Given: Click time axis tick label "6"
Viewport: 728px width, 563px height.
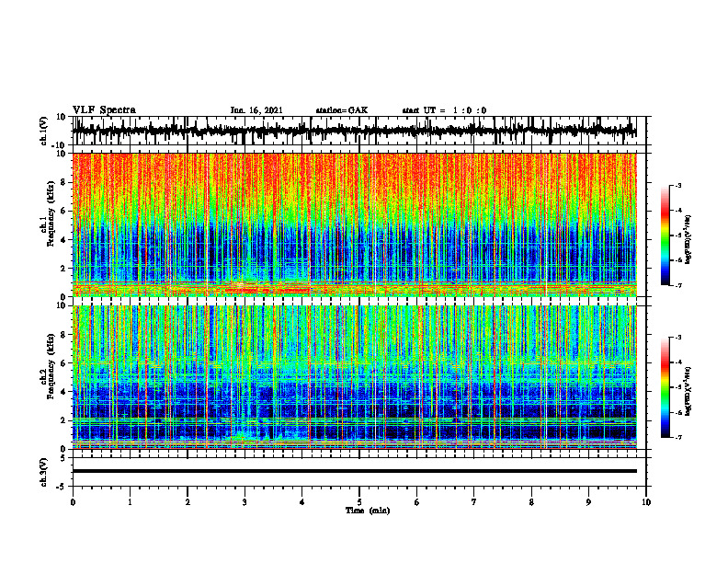Looking at the screenshot, I should pyautogui.click(x=417, y=502).
